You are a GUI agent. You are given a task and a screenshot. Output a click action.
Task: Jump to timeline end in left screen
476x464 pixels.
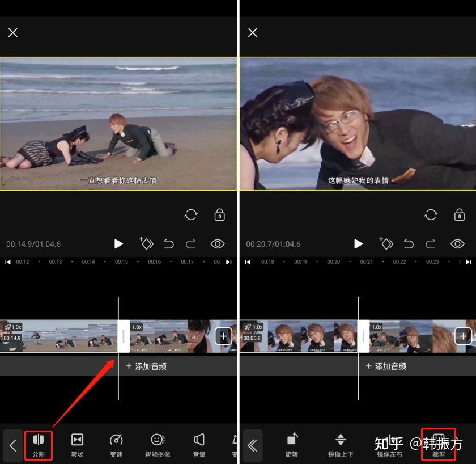pyautogui.click(x=229, y=262)
